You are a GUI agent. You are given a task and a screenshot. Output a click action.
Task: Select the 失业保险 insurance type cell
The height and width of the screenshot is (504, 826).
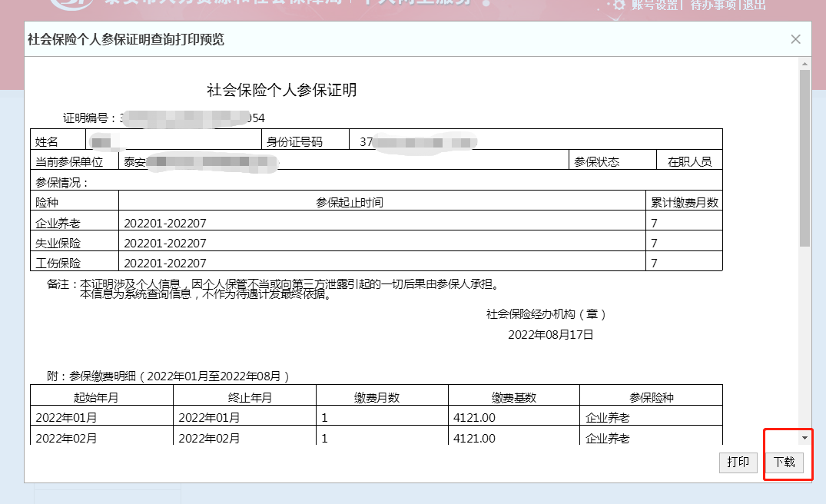coord(58,243)
